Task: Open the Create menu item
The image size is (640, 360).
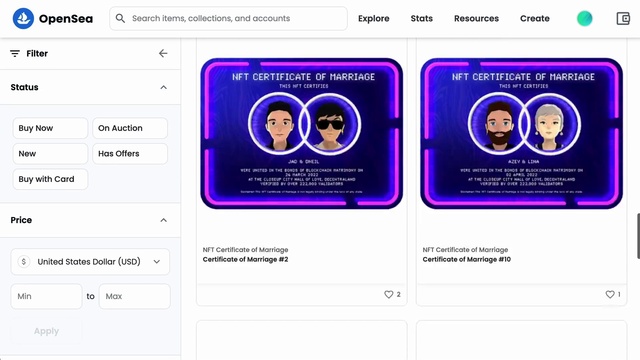Action: coord(535,18)
